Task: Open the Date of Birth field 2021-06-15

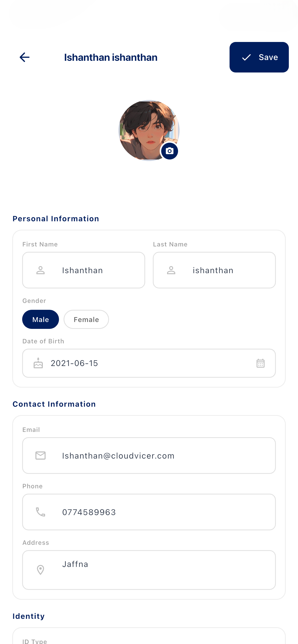Action: 149,363
